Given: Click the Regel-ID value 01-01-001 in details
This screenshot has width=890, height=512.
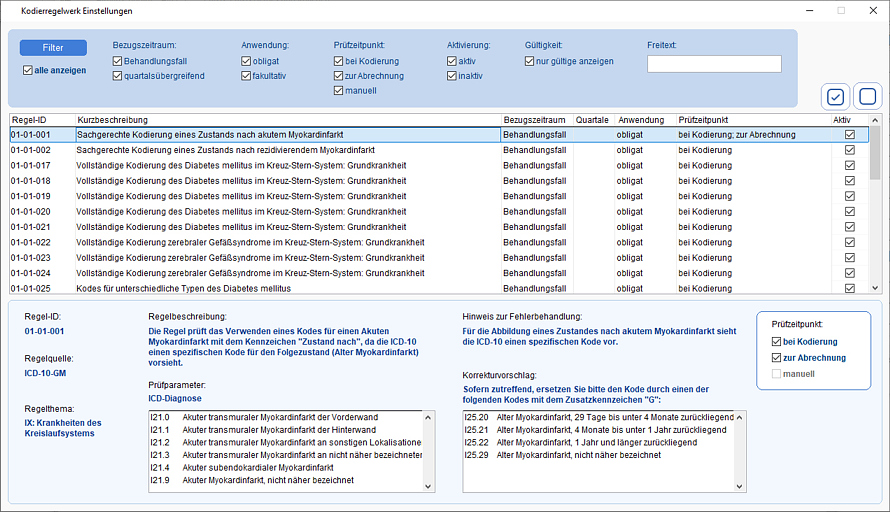Looking at the screenshot, I should (44, 331).
